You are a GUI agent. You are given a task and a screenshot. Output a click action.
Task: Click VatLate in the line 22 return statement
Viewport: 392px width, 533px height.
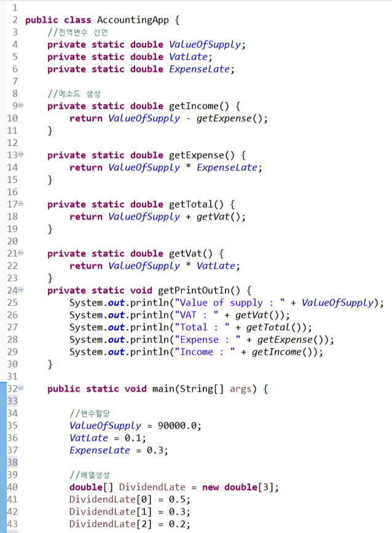[x=216, y=266]
